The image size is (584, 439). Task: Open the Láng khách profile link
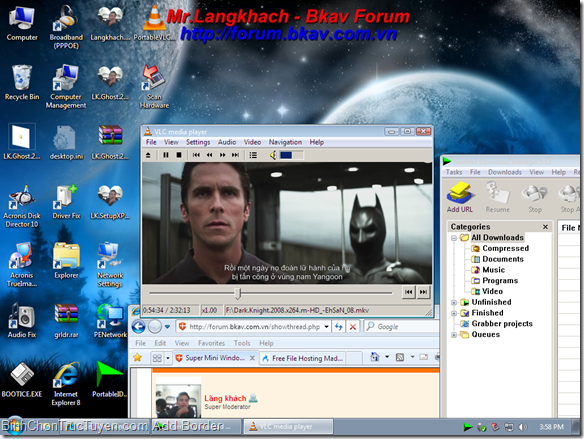[225, 398]
